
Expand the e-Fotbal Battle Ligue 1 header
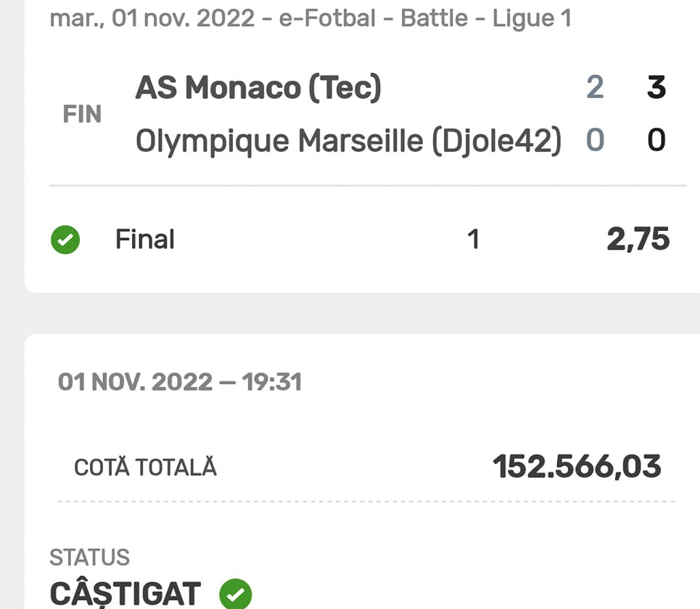(x=310, y=17)
